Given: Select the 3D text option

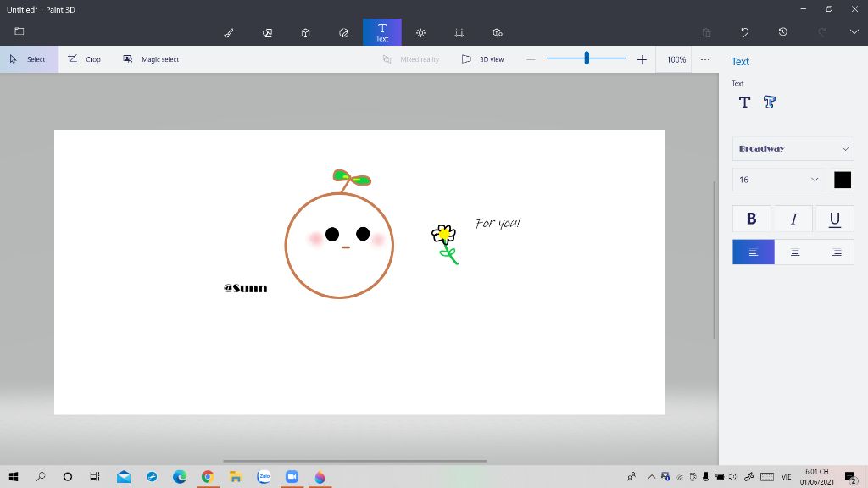Looking at the screenshot, I should [x=770, y=103].
